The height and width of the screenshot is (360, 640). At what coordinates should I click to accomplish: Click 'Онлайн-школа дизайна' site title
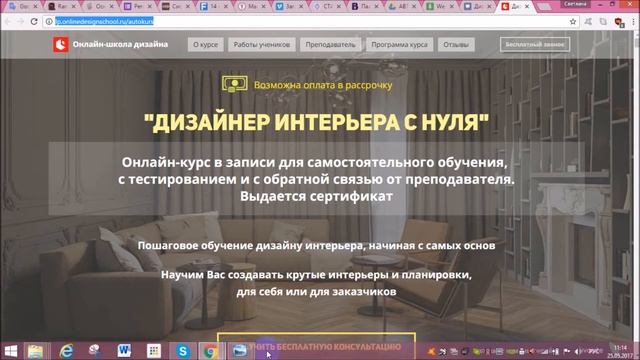pos(120,44)
